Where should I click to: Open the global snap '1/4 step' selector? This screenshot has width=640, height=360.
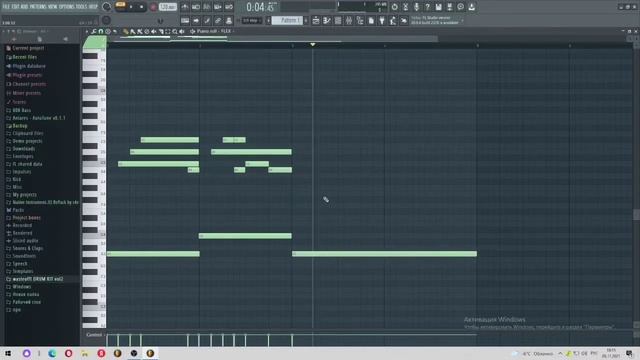(x=252, y=20)
